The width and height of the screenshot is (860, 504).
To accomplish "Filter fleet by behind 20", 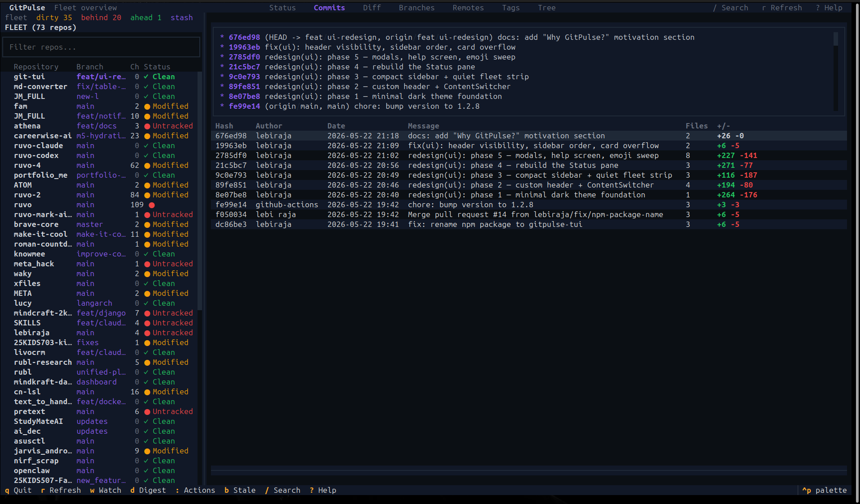I will (x=101, y=17).
